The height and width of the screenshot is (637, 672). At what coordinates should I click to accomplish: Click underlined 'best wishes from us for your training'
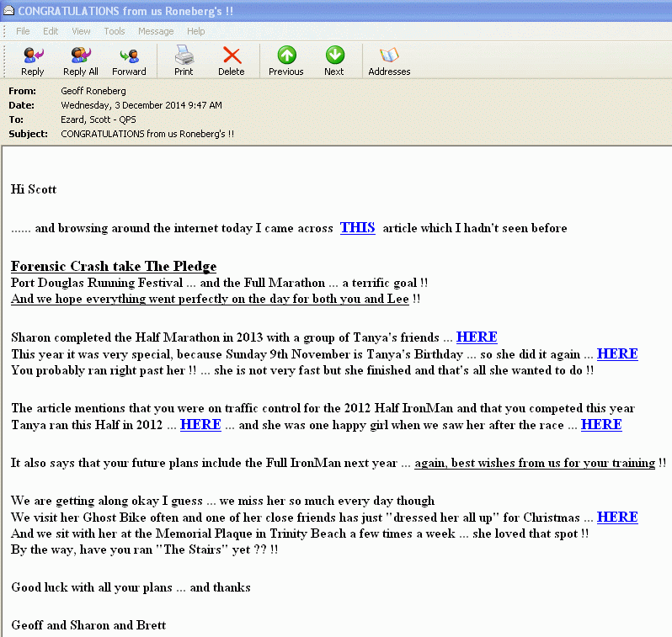tap(535, 463)
